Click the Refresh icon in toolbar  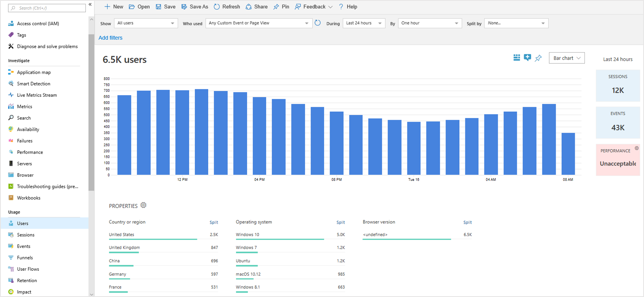(217, 6)
